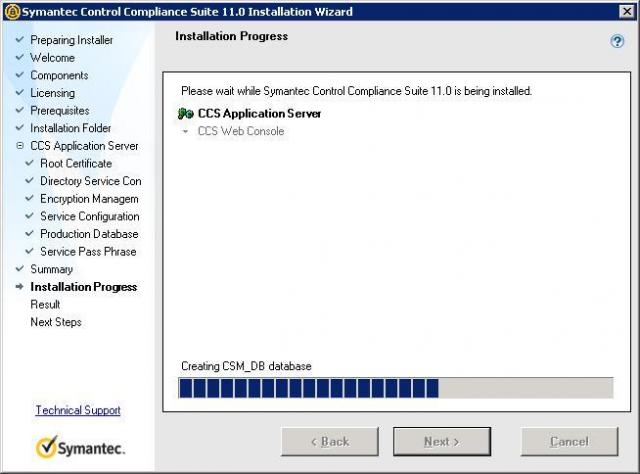Click the Back button
Image resolution: width=640 pixels, height=474 pixels.
click(330, 442)
